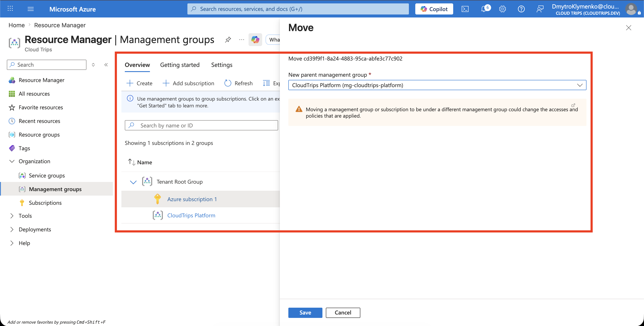Toggle sidebar expand/collapse all arrows
This screenshot has height=326, width=644.
tap(93, 65)
